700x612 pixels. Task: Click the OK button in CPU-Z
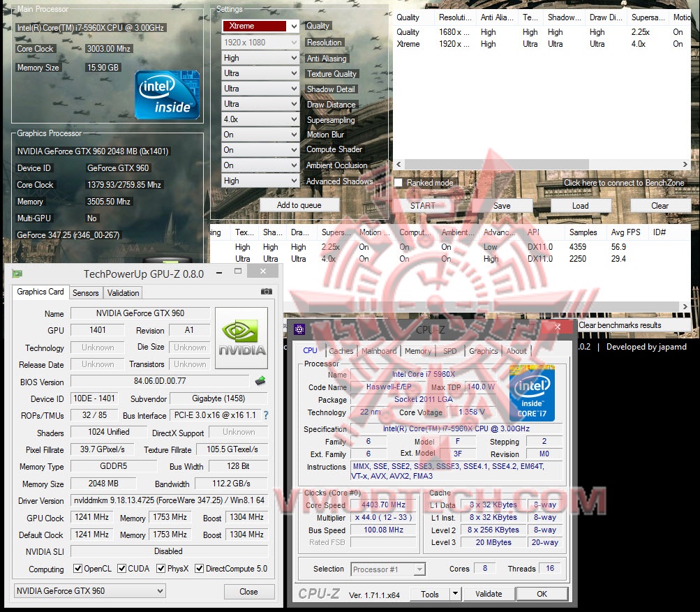point(542,594)
